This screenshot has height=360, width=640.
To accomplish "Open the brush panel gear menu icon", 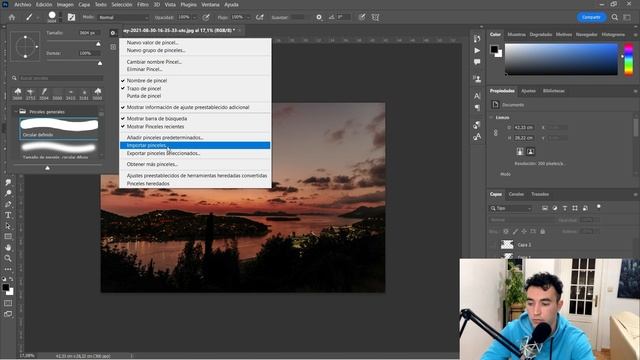I will tap(113, 33).
